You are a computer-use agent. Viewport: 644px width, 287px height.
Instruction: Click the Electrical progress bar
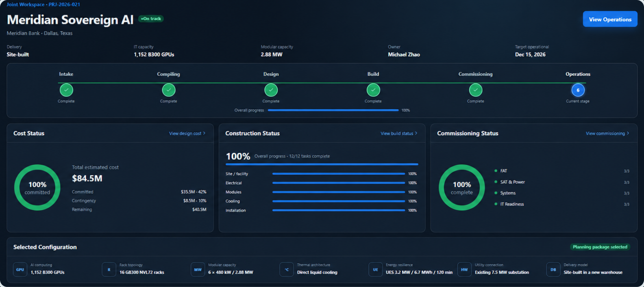[339, 183]
